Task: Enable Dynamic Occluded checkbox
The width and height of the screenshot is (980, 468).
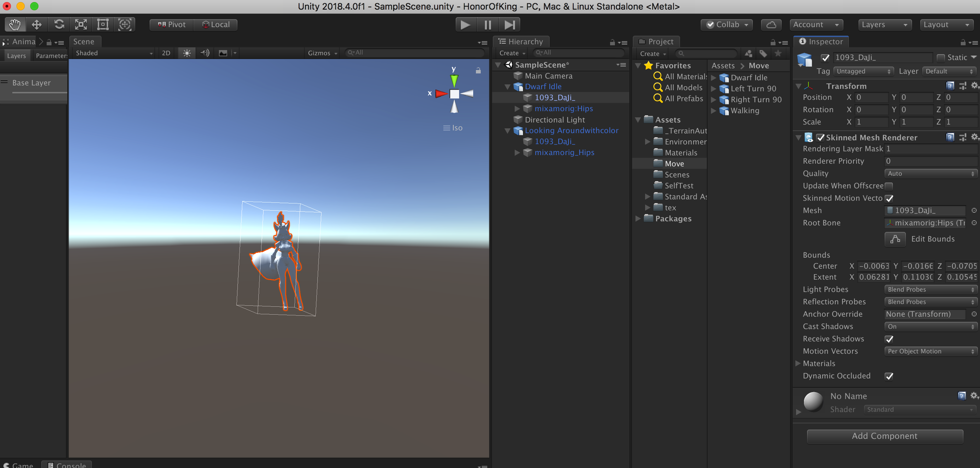Action: click(x=889, y=375)
